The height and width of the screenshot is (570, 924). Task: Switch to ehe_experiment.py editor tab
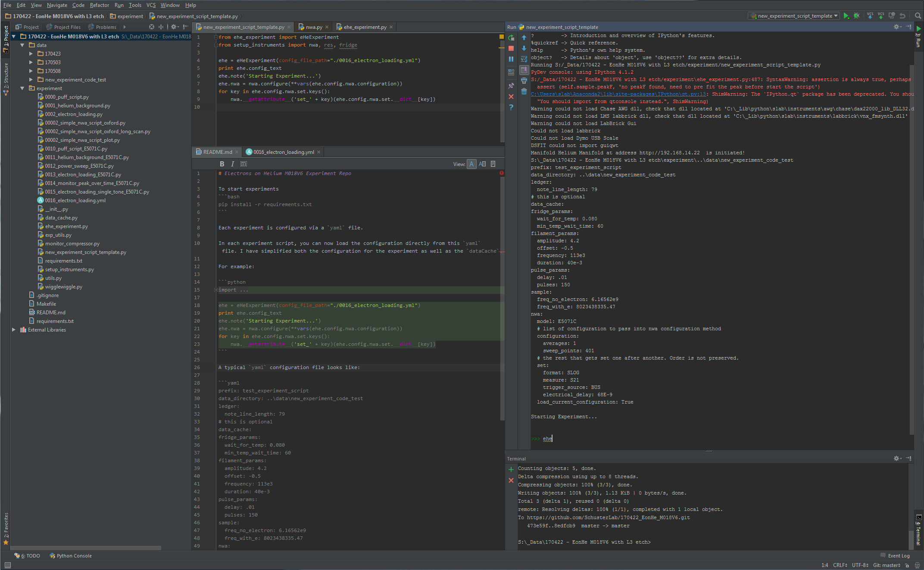point(365,27)
